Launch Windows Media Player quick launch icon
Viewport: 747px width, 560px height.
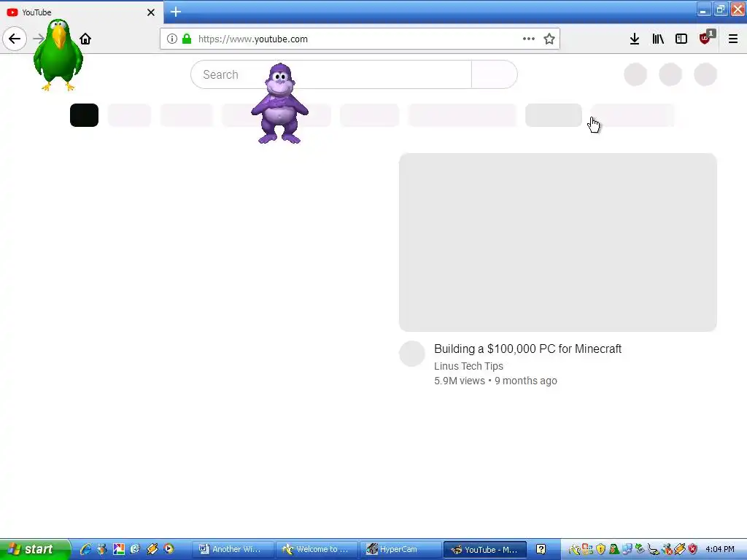tap(169, 549)
